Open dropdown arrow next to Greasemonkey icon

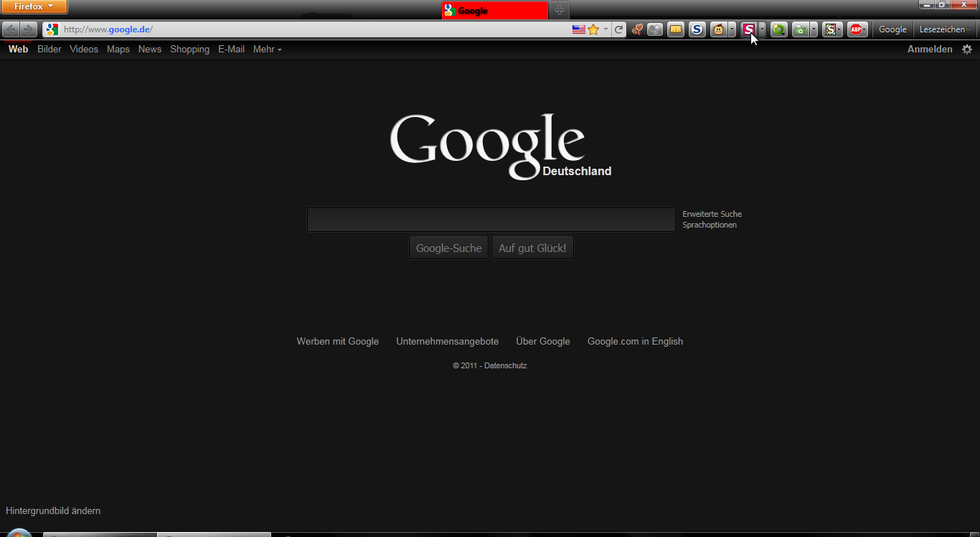point(732,29)
